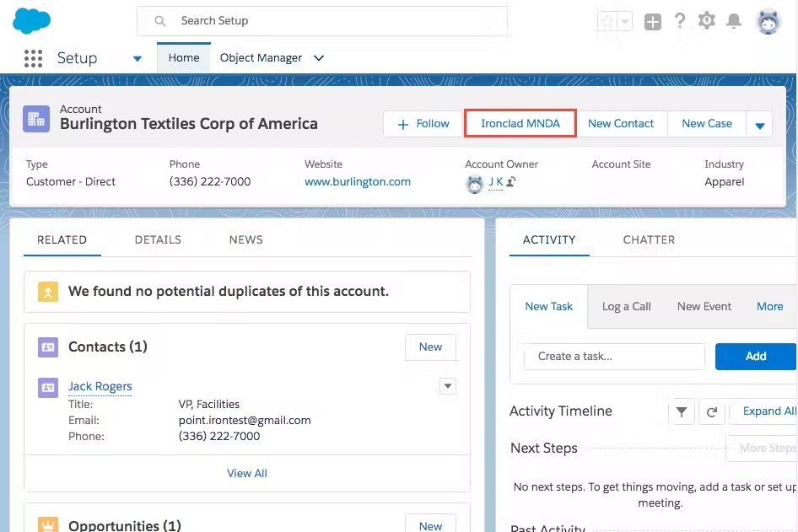Refresh the Activity Timeline

(712, 411)
